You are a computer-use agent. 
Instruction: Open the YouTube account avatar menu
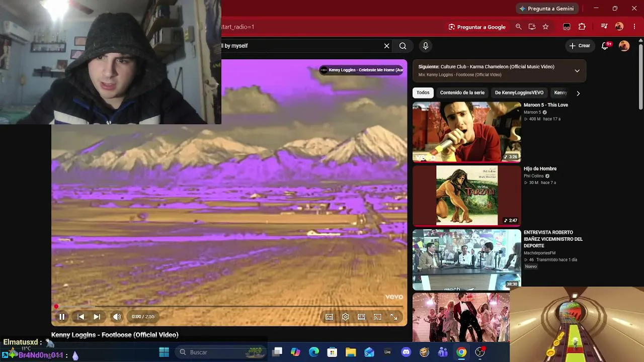[x=624, y=46]
